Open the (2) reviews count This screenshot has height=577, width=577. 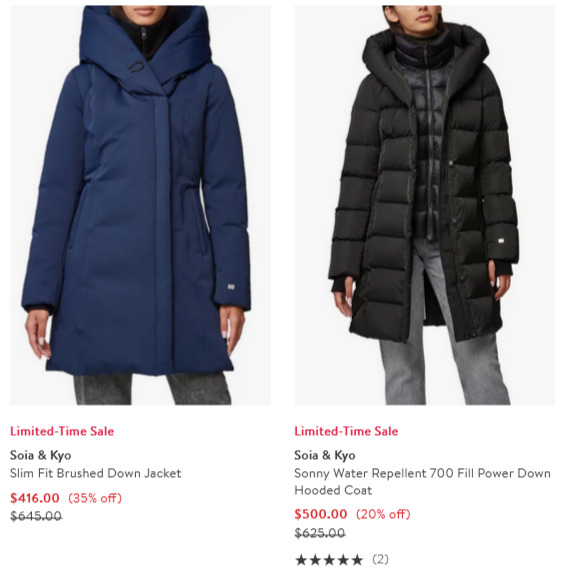coord(380,559)
